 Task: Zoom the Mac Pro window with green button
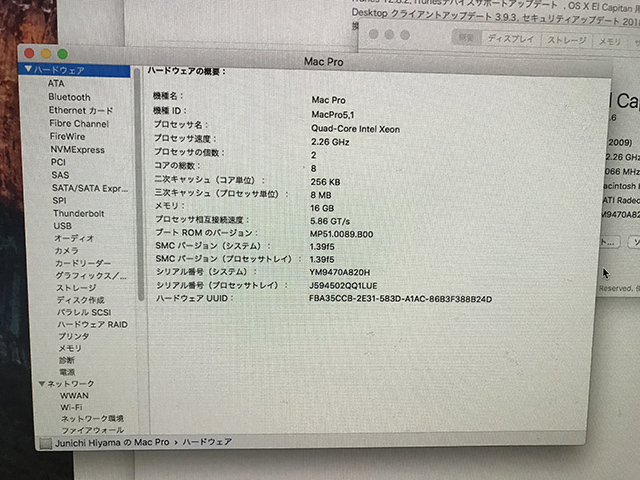[62, 53]
